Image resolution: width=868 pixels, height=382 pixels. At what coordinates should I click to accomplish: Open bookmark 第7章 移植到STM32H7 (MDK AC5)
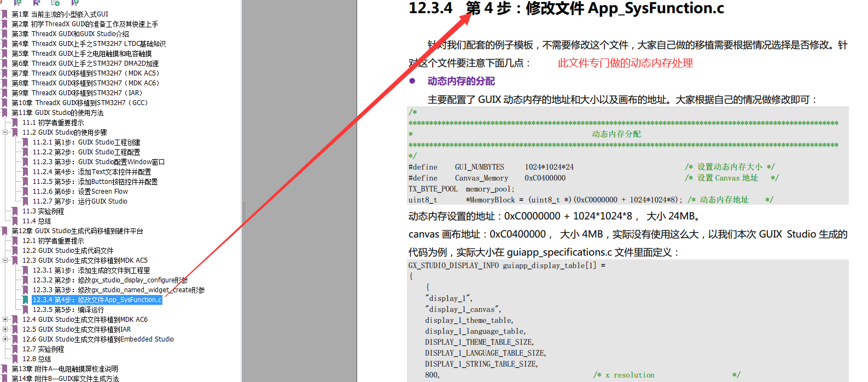pos(85,73)
